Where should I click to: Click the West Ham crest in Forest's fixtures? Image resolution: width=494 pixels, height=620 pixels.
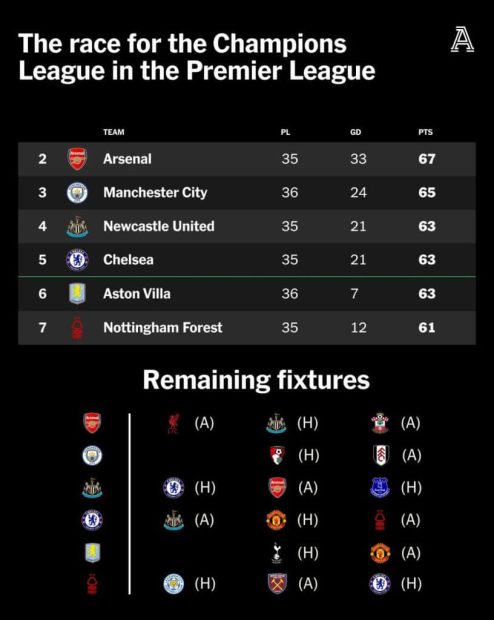click(277, 584)
